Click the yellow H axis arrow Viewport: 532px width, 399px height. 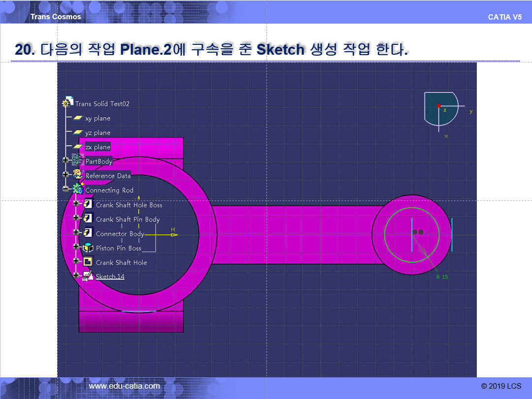173,234
